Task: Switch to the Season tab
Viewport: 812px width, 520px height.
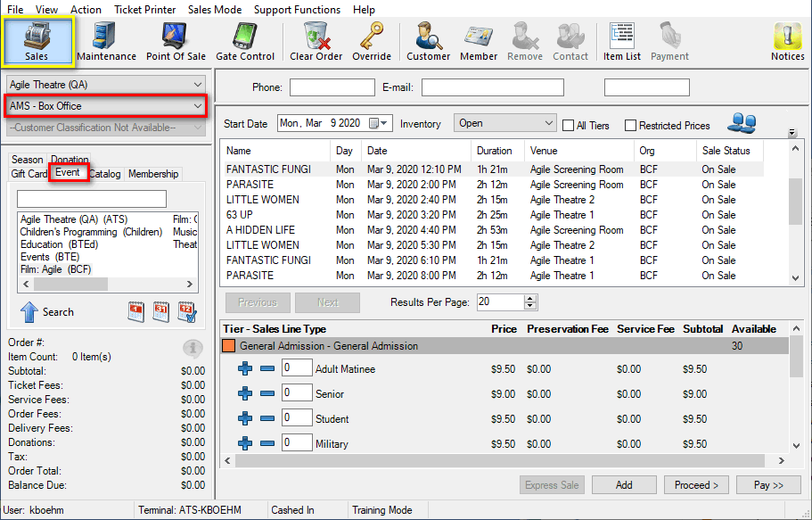Action: [28, 159]
